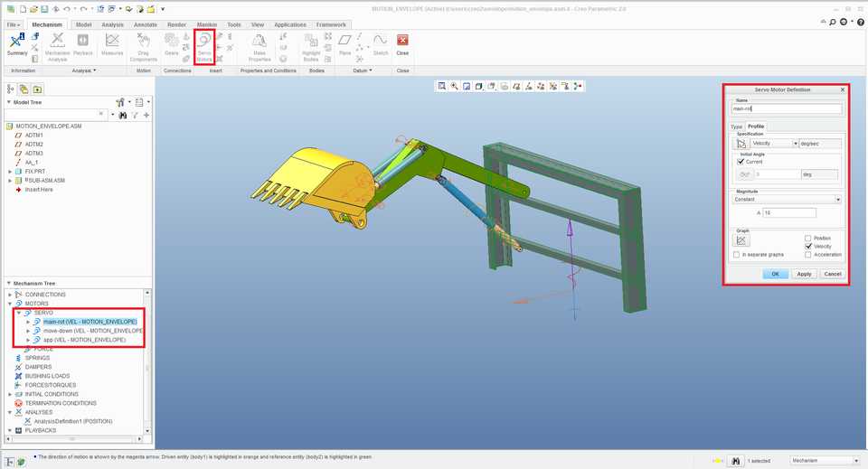
Task: Click the Model Tree search field
Action: coord(55,115)
